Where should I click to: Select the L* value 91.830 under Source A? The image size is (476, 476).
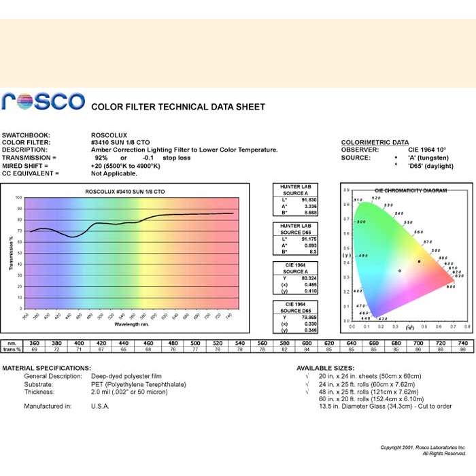point(309,200)
